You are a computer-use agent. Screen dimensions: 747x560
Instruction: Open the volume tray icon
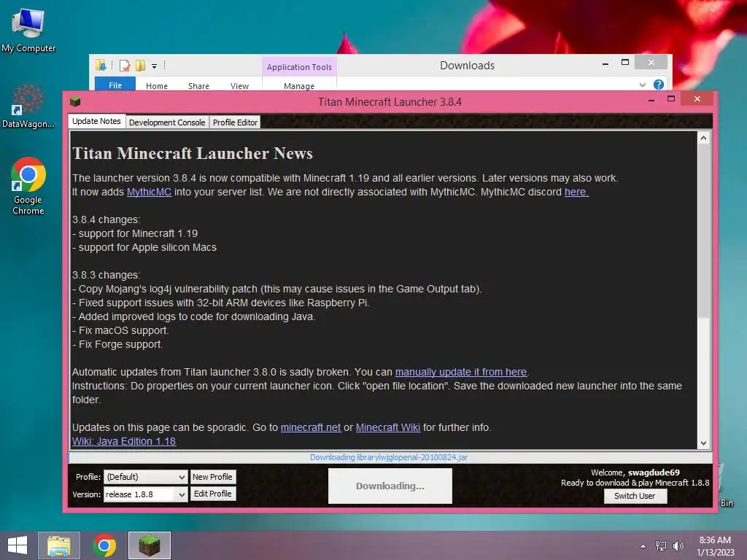click(678, 546)
